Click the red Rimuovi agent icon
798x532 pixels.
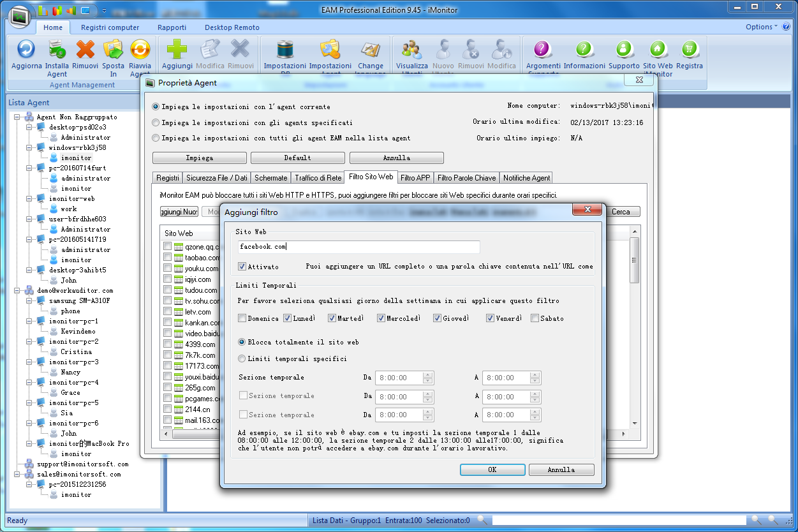(85, 50)
